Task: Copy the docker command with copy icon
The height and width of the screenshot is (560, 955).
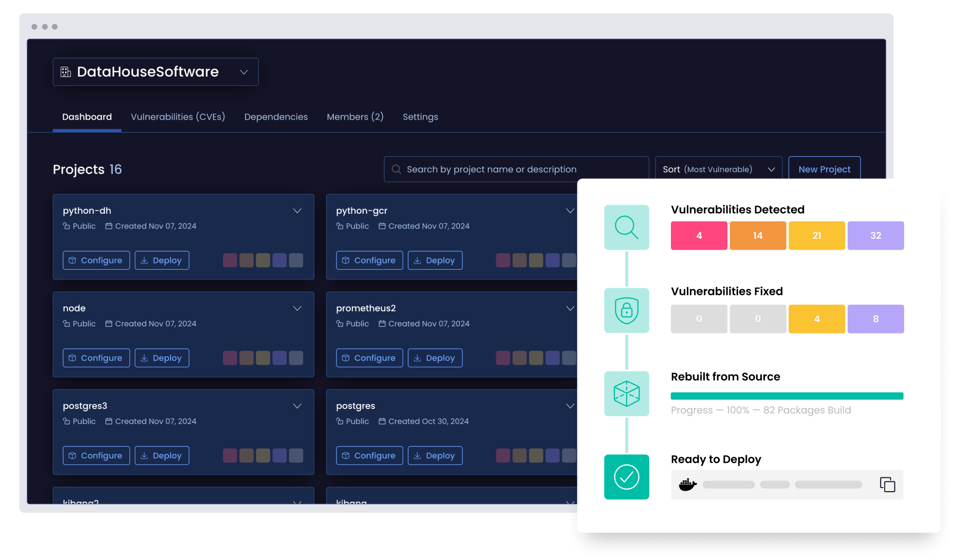Action: tap(887, 484)
